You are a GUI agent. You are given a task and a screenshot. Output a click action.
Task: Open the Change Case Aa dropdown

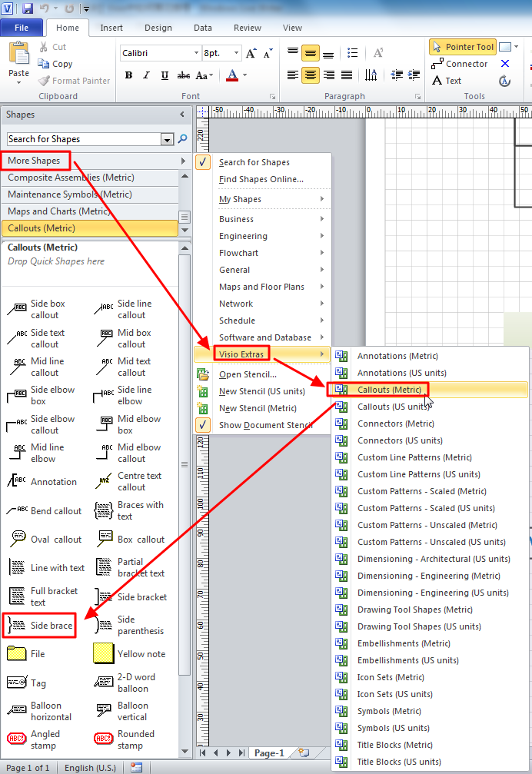click(204, 75)
